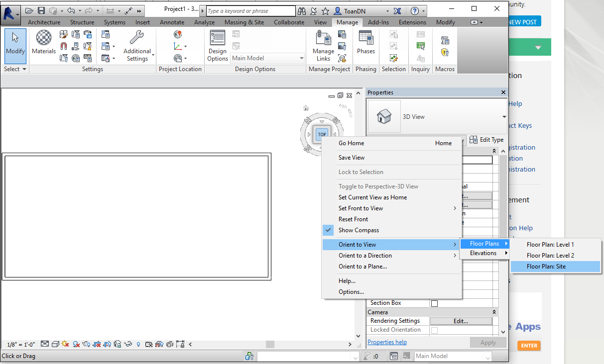This screenshot has height=364, width=604.
Task: Click the Worksets icon in status bar
Action: coord(249,356)
